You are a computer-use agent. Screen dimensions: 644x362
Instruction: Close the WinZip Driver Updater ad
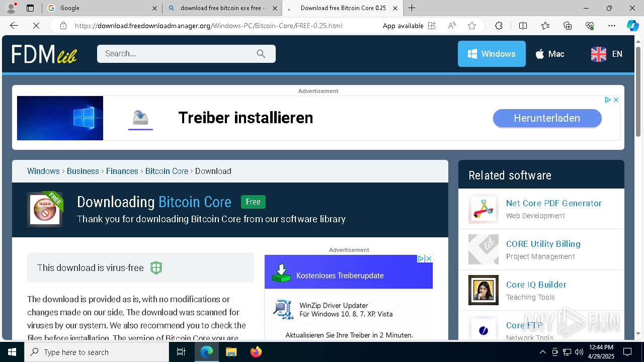click(429, 258)
